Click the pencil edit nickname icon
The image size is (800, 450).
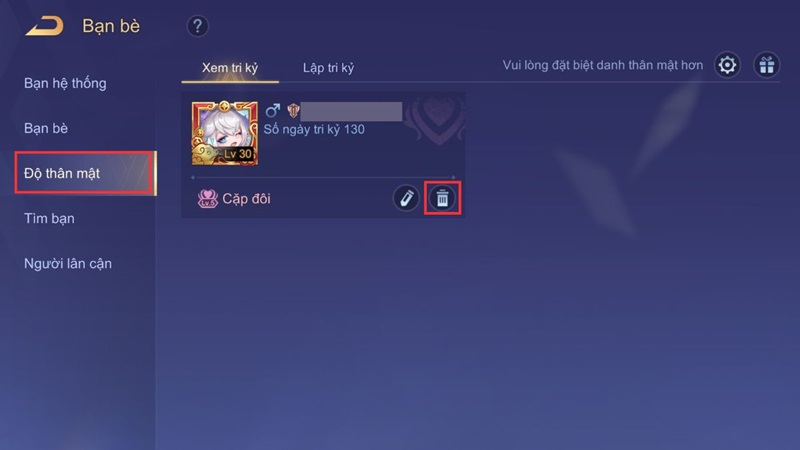coord(406,198)
